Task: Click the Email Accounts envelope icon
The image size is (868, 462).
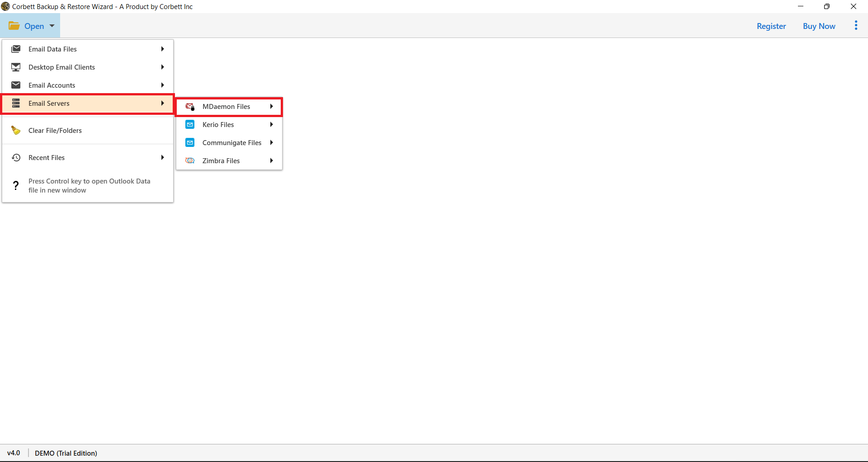Action: click(x=16, y=85)
